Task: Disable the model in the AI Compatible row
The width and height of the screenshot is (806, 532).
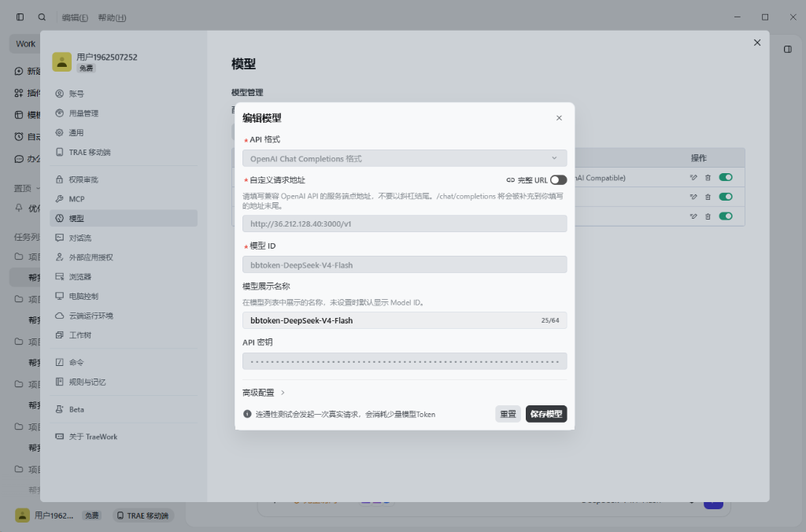Action: 726,177
